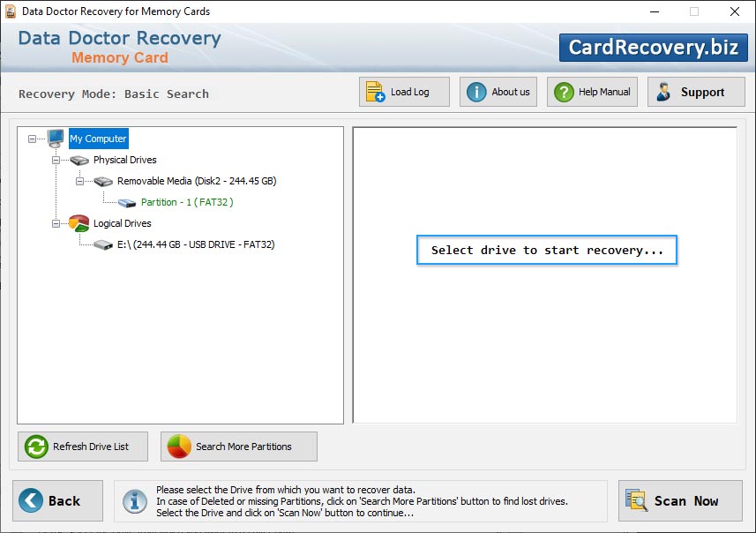This screenshot has width=756, height=533.
Task: Open the About us dialog
Action: coord(498,92)
